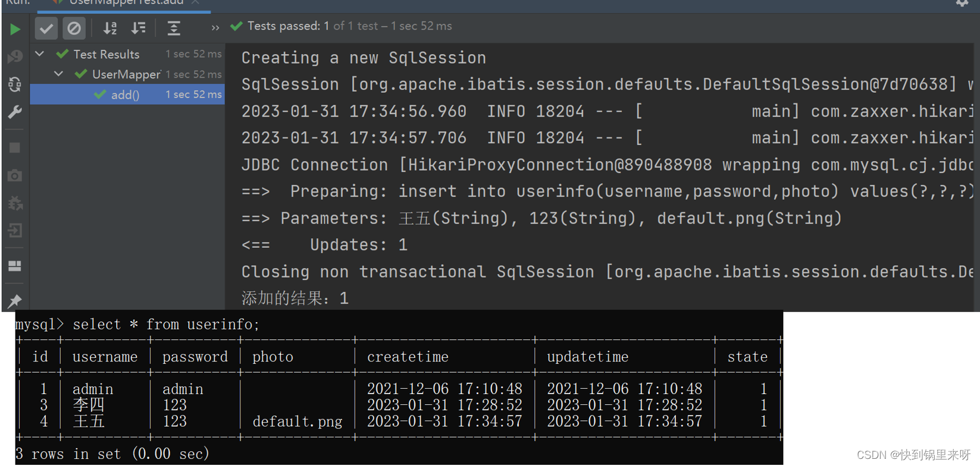Click the 'updatetime' column header
This screenshot has width=980, height=466.
click(588, 357)
